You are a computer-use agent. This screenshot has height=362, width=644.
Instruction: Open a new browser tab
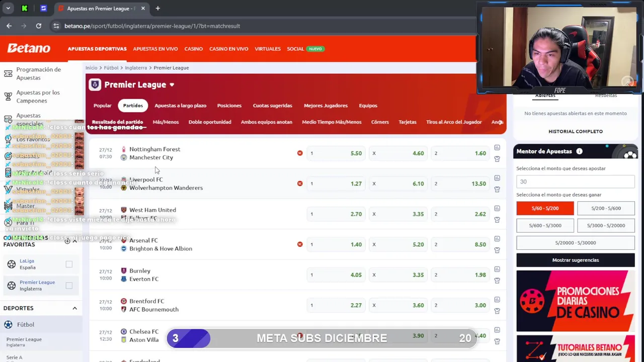point(157,8)
